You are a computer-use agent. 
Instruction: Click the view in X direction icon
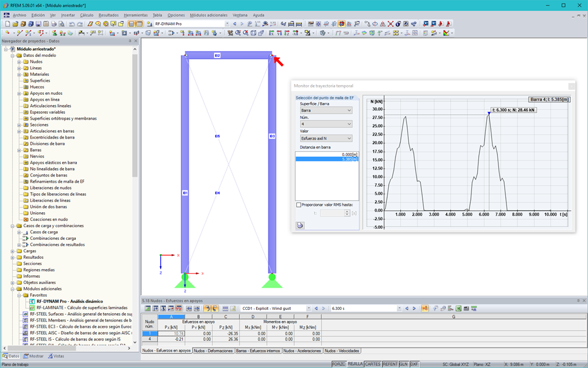271,33
